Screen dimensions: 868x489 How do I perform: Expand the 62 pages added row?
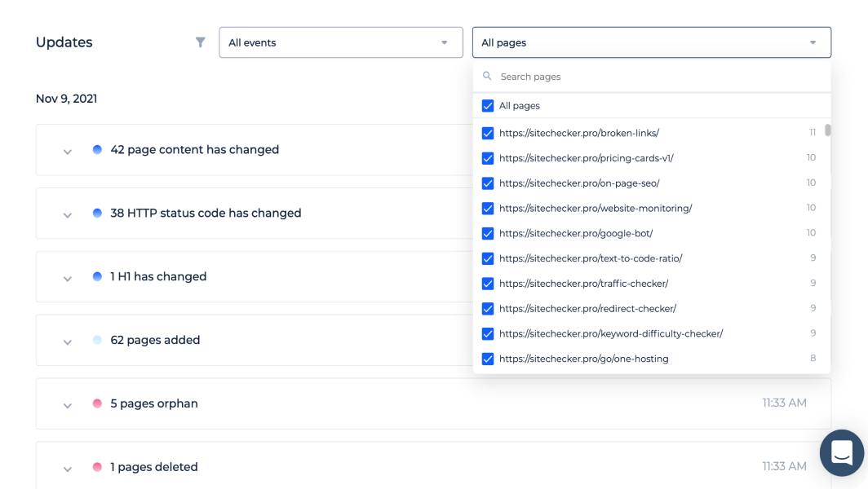68,341
